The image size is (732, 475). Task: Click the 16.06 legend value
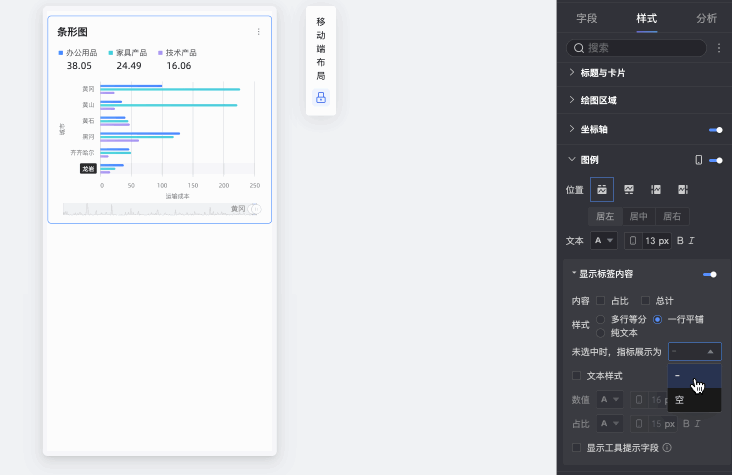pyautogui.click(x=179, y=66)
